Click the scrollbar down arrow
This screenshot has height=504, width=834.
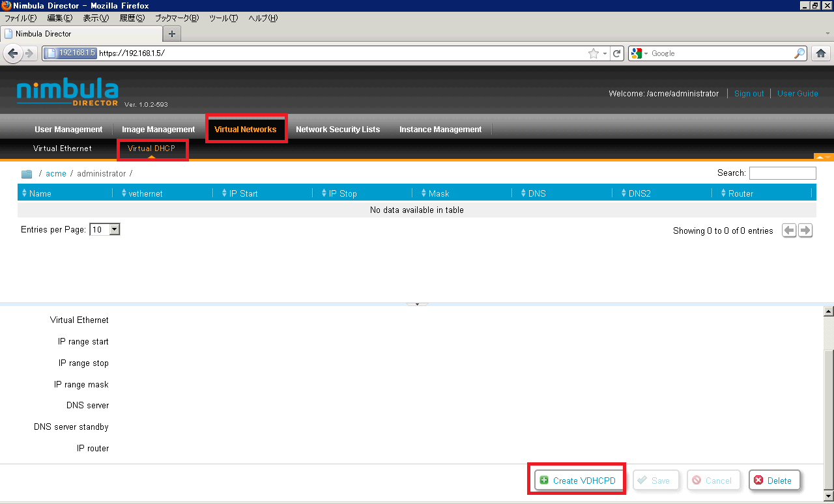point(829,497)
